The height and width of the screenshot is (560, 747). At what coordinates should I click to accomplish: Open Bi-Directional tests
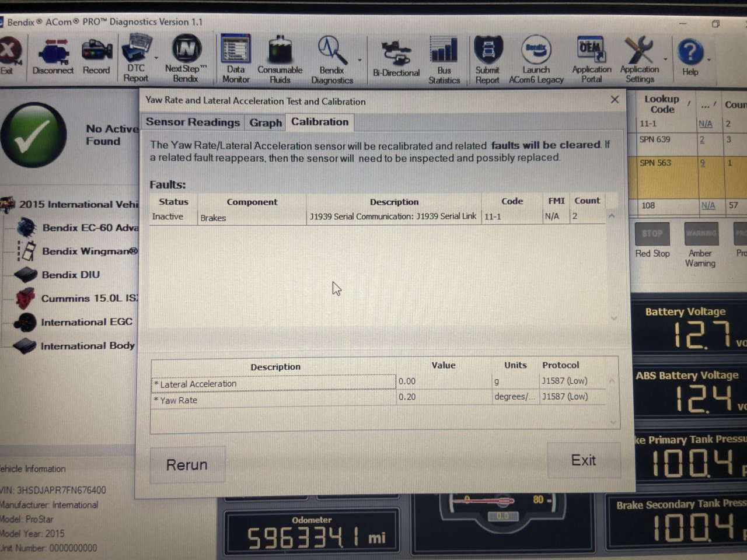tap(396, 58)
